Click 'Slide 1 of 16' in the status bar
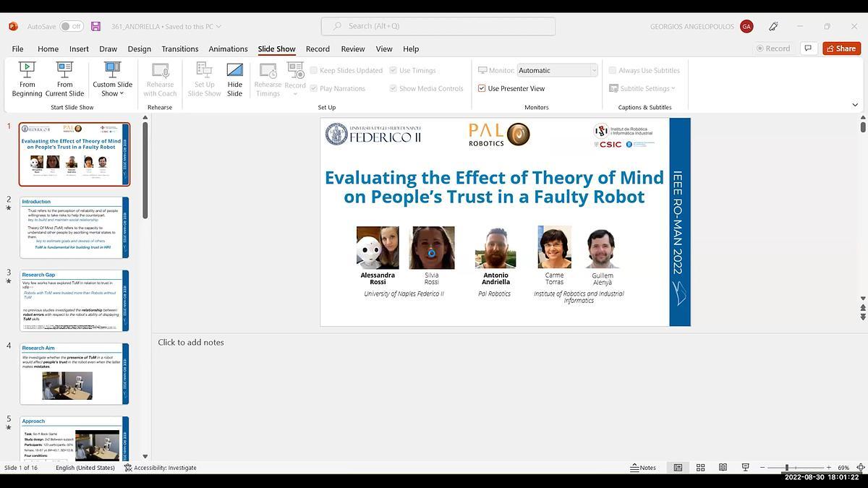 (21, 468)
